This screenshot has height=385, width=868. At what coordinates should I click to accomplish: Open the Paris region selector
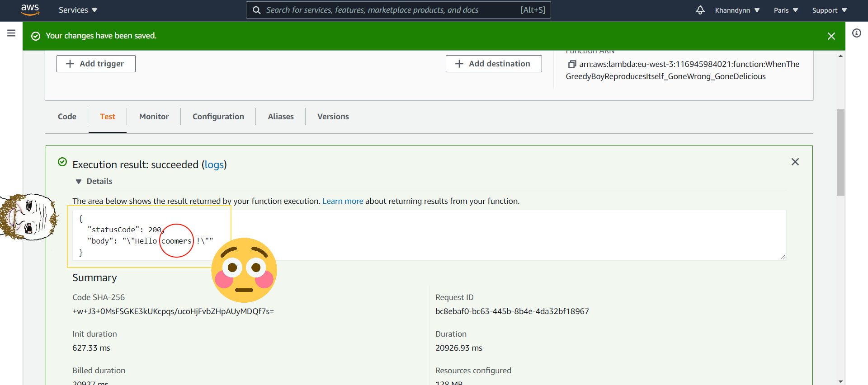pos(786,10)
